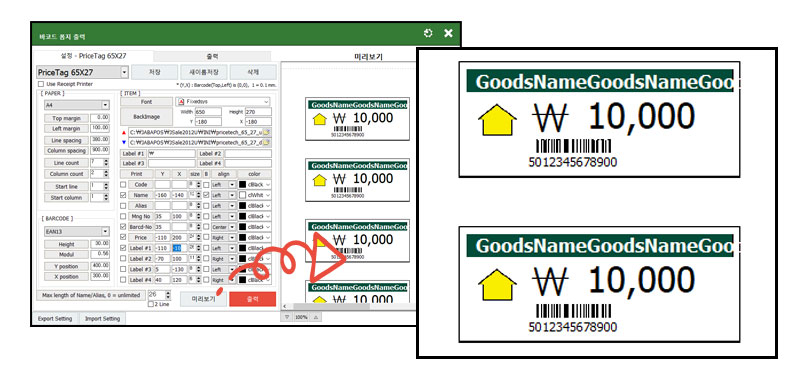Uncheck the Barcd-No print checkbox
The image size is (800, 375).
[x=123, y=227]
